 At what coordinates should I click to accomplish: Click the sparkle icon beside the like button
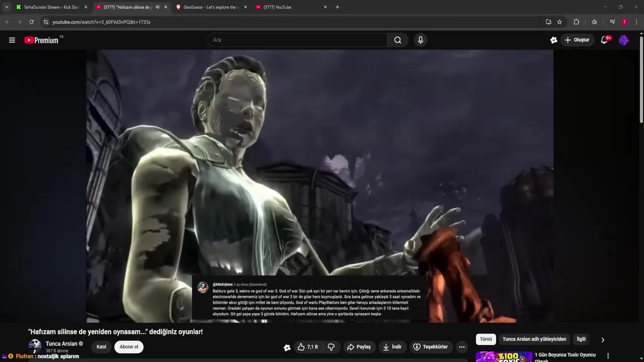point(287,347)
